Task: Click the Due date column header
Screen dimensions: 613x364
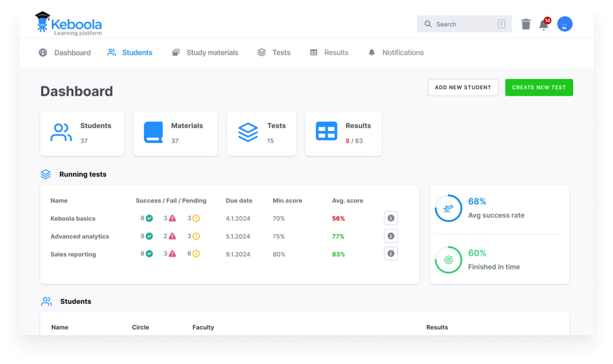Action: pos(239,201)
